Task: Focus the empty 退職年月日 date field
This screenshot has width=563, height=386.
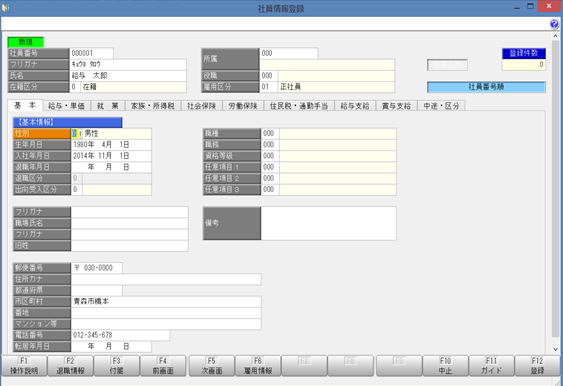Action: [x=111, y=167]
